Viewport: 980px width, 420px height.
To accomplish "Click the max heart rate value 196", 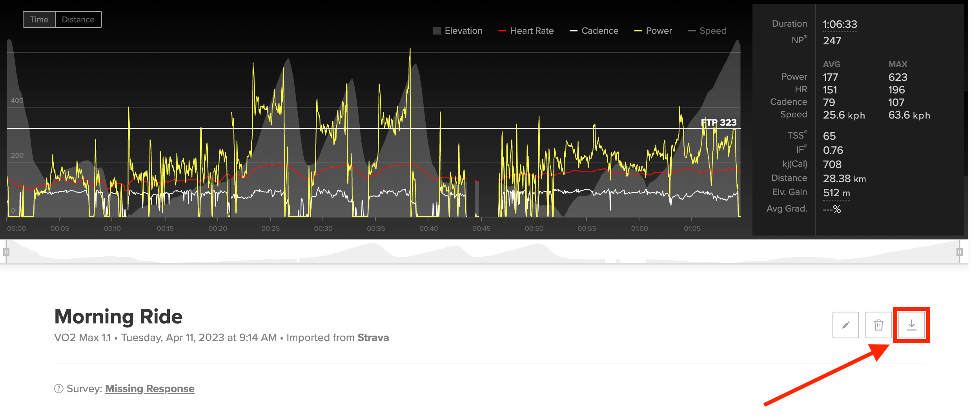I will [897, 90].
